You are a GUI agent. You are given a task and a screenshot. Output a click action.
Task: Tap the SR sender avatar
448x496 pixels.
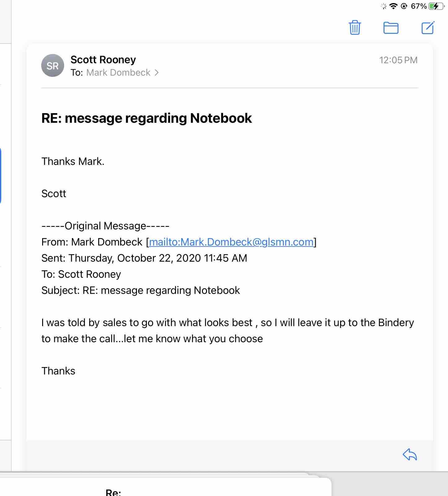click(x=53, y=65)
